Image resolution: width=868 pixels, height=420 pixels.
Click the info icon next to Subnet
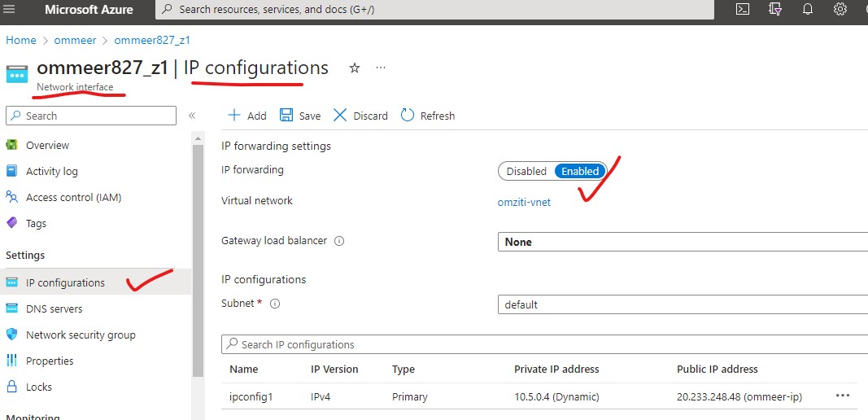tap(275, 304)
